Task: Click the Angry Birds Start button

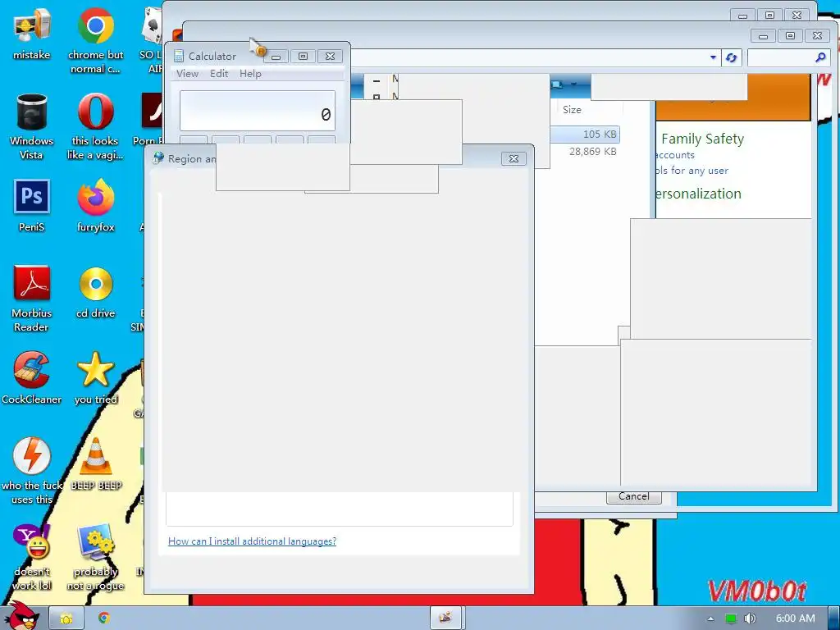Action: pyautogui.click(x=21, y=616)
